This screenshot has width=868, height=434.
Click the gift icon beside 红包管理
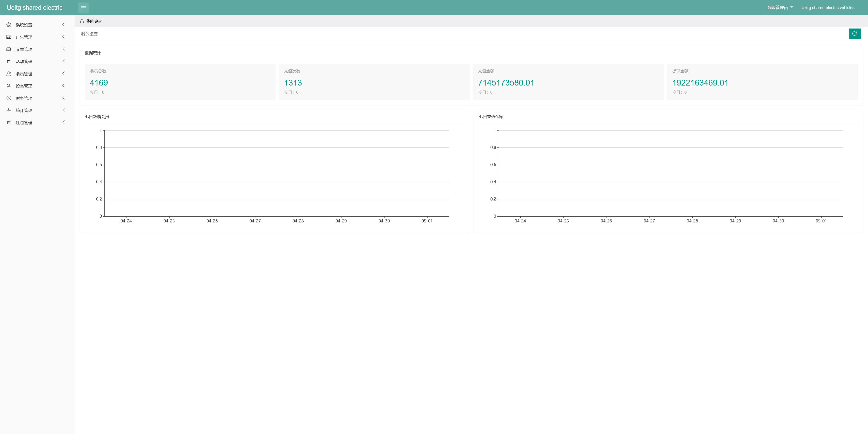(x=9, y=122)
